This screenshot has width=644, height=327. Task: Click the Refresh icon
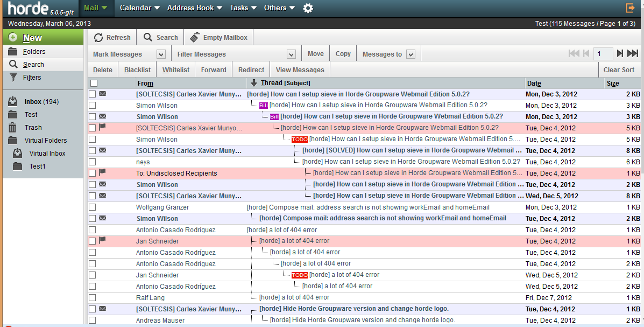point(98,37)
